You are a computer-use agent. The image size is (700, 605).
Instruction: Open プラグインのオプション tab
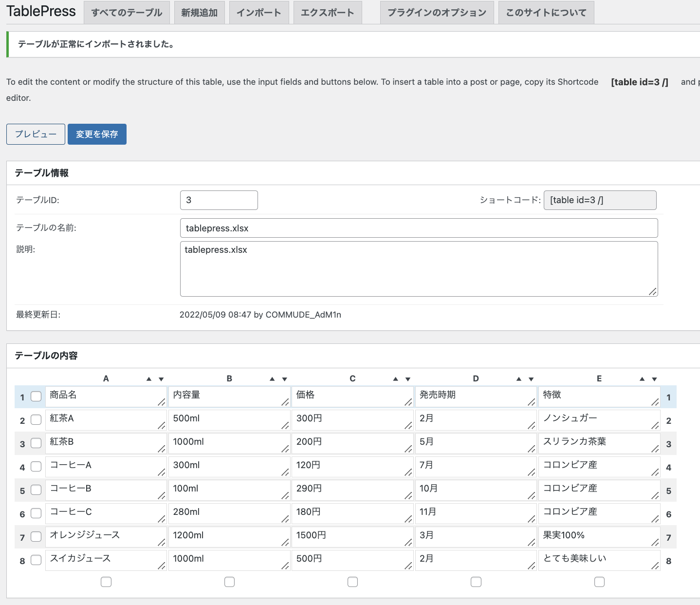[x=437, y=13]
